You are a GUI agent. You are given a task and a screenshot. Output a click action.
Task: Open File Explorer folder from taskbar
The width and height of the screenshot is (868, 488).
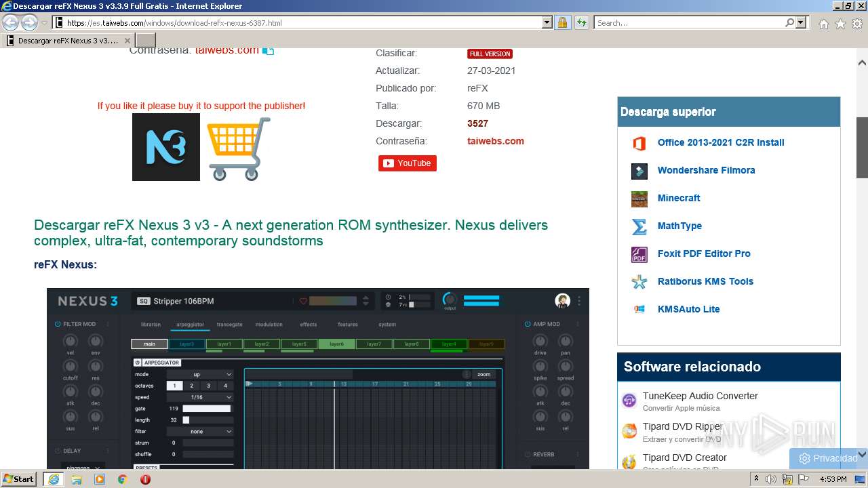77,479
